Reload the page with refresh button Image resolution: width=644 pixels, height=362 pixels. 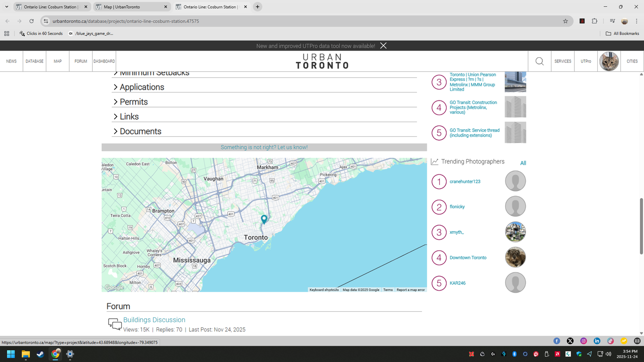click(x=32, y=21)
